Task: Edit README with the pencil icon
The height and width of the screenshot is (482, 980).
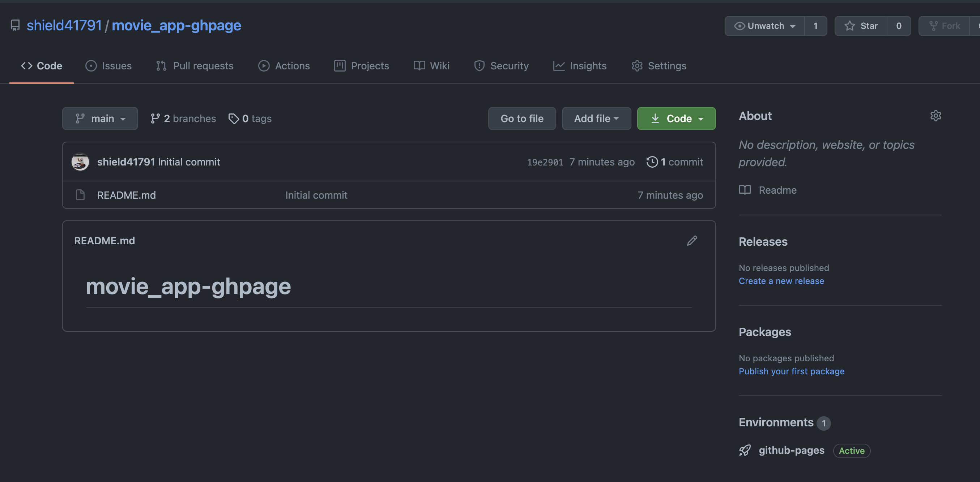Action: [x=692, y=241]
